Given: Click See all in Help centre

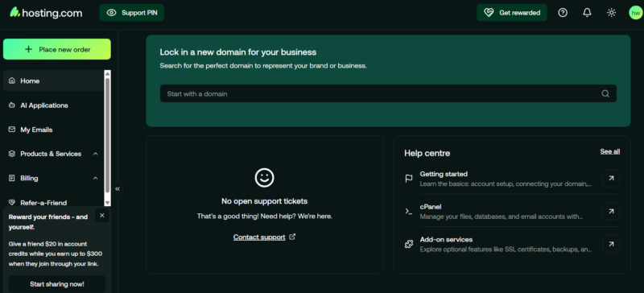Looking at the screenshot, I should 610,151.
